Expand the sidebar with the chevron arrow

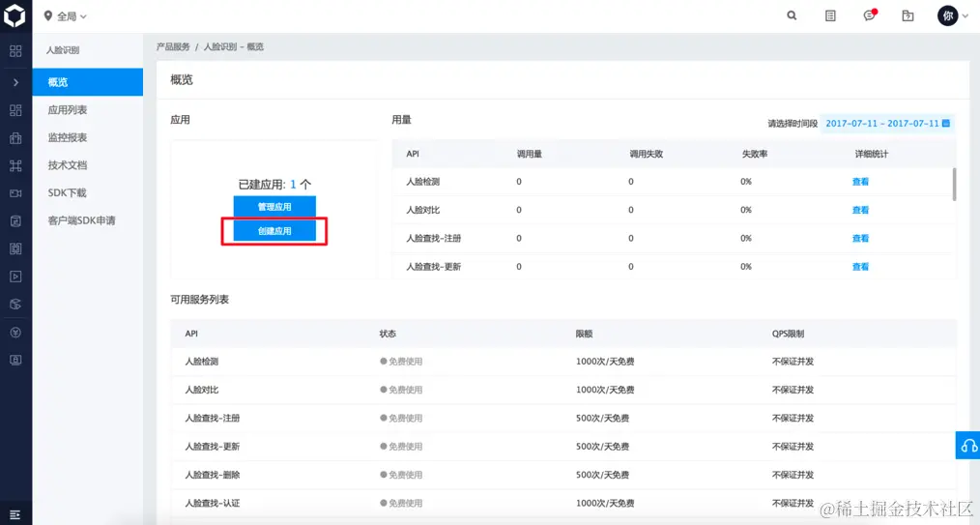coord(15,82)
